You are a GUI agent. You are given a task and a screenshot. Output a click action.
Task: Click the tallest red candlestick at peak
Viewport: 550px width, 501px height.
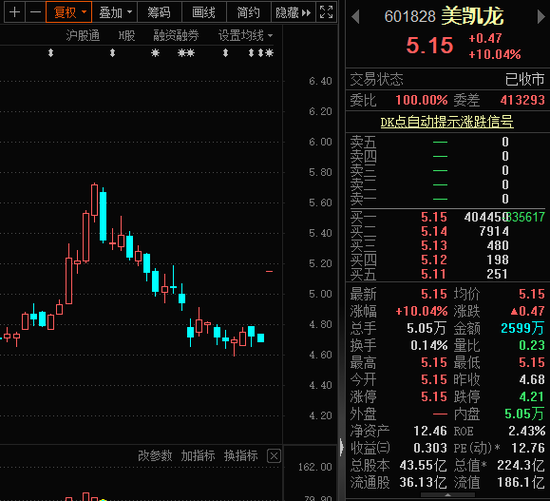(x=94, y=201)
